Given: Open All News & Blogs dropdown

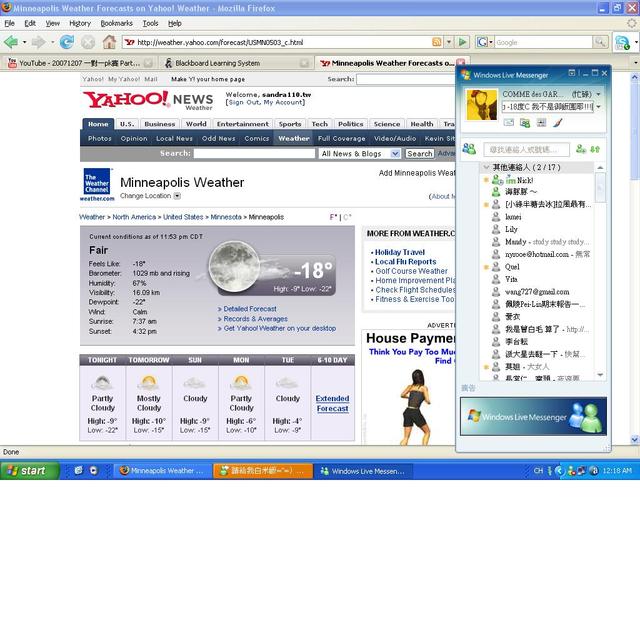Looking at the screenshot, I should click(395, 153).
